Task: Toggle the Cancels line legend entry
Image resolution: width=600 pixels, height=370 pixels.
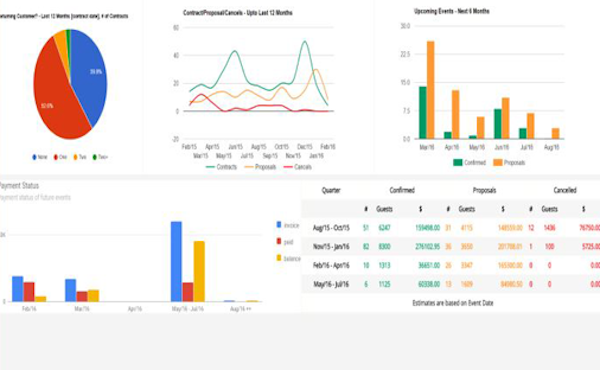Action: pos(297,167)
